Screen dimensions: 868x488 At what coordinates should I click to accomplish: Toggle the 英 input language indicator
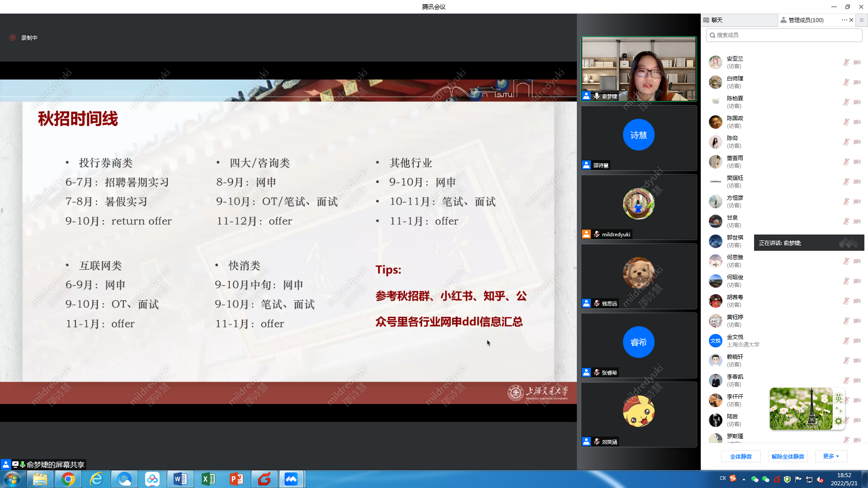[x=839, y=398]
